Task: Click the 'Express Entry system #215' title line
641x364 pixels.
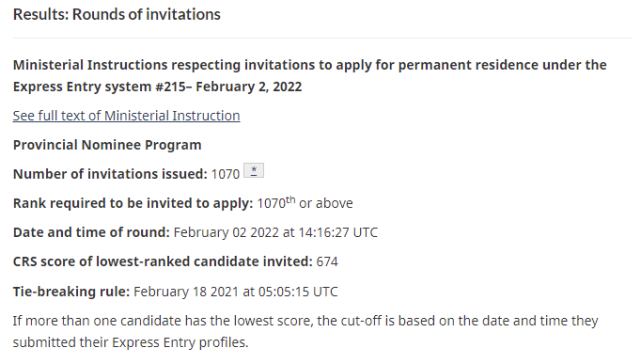Action: click(157, 87)
